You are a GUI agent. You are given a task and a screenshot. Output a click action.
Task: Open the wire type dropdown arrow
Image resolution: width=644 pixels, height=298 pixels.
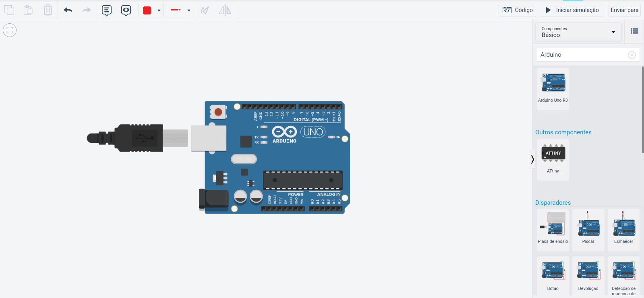(189, 10)
